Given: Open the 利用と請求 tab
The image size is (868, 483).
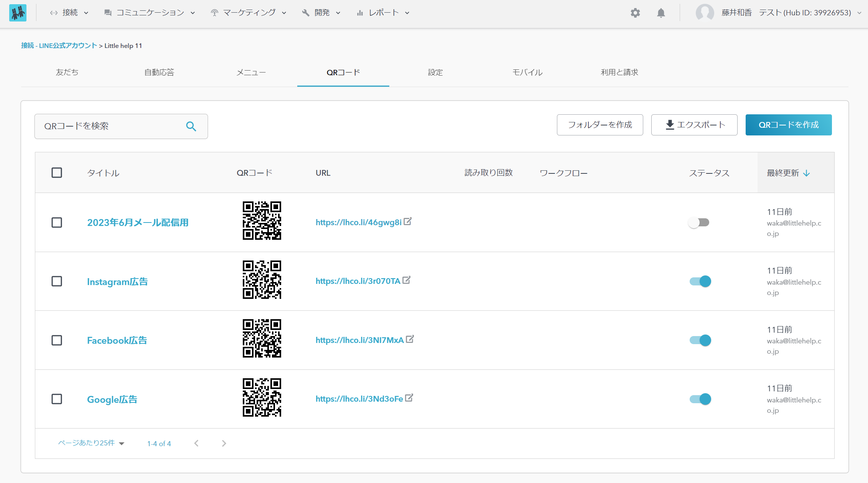Looking at the screenshot, I should 619,73.
